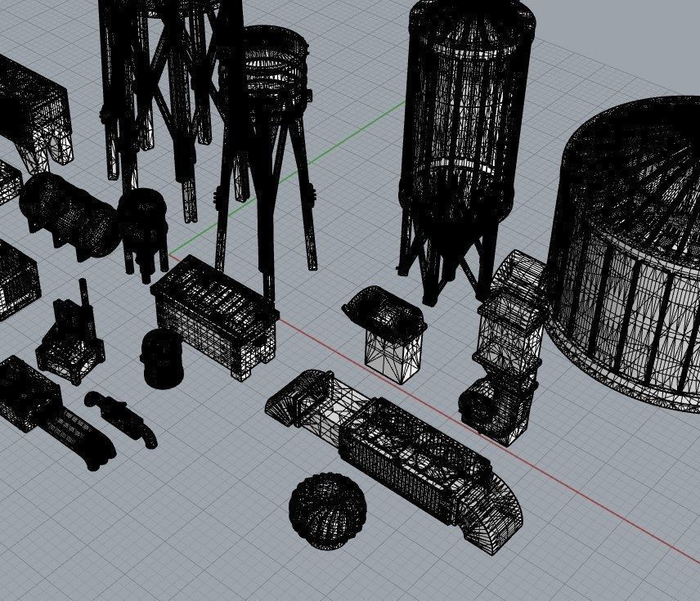Select the tall silo with conical hopper

pyautogui.click(x=465, y=152)
